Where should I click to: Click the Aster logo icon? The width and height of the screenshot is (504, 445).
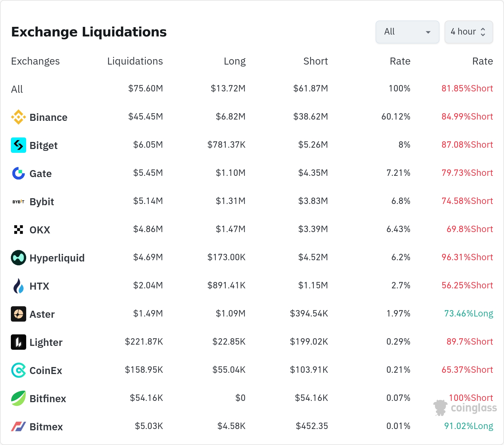(x=19, y=314)
